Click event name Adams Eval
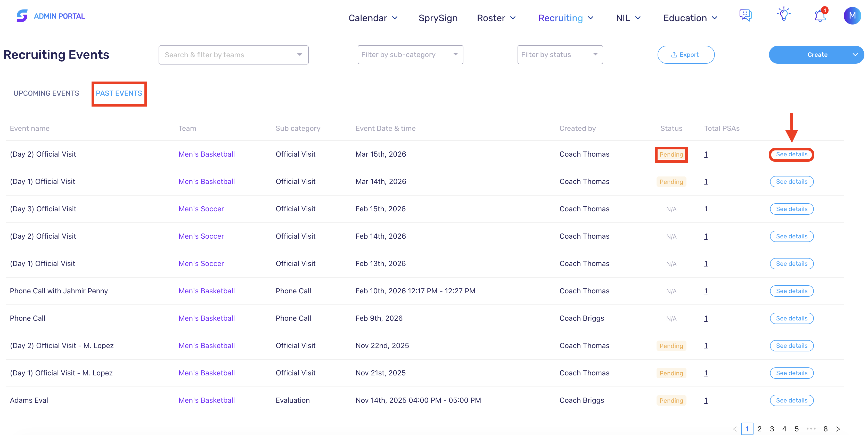The width and height of the screenshot is (868, 435). point(29,400)
